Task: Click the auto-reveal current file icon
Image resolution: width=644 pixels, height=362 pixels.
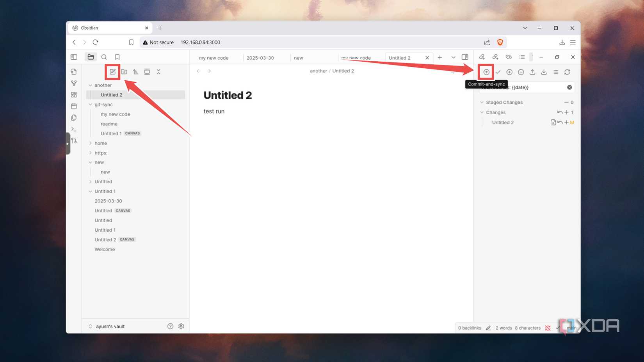Action: point(147,72)
